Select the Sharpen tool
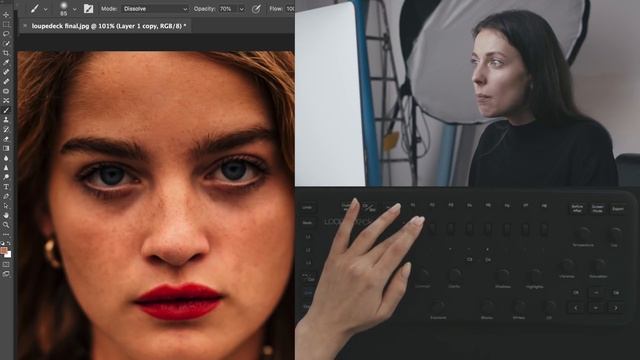 pyautogui.click(x=6, y=167)
